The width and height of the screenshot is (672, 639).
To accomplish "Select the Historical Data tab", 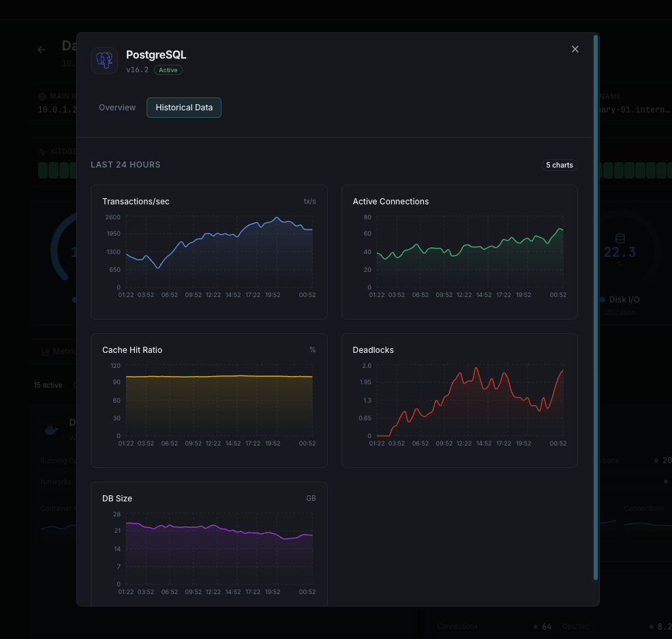I will [183, 107].
